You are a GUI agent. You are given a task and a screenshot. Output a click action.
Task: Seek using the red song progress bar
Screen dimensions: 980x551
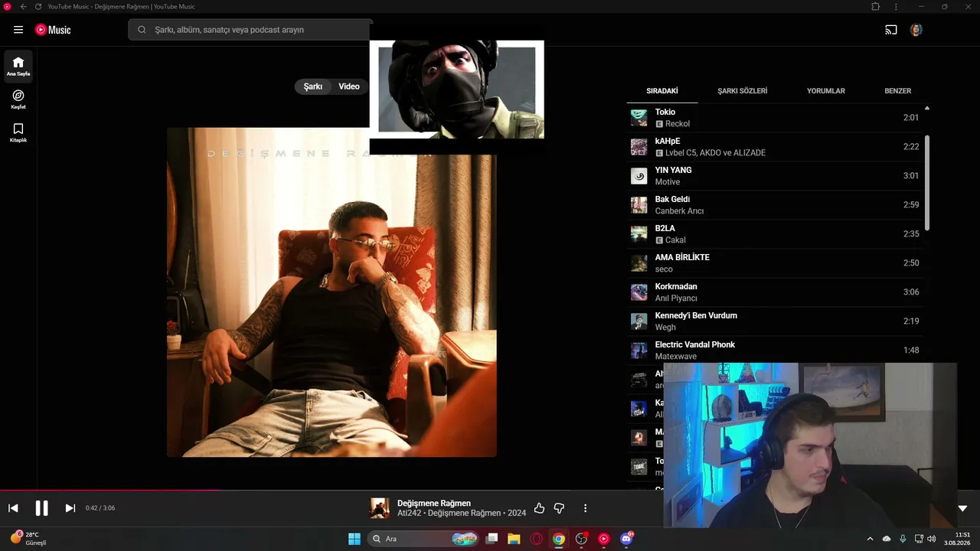[x=490, y=491]
